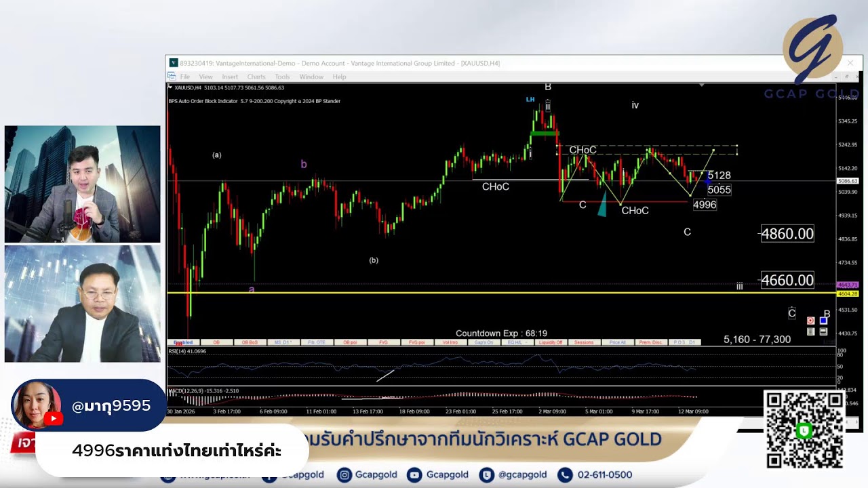Image resolution: width=868 pixels, height=488 pixels.
Task: Open the View menu
Action: point(205,77)
